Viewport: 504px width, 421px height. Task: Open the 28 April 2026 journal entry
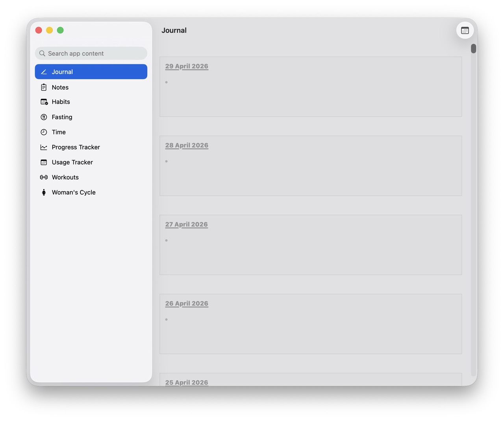(x=186, y=145)
